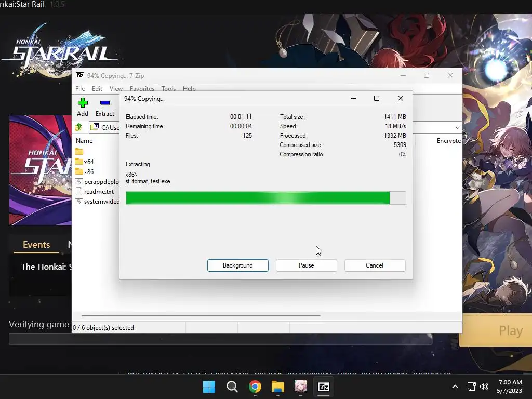Open the File menu in 7-Zip
This screenshot has width=532, height=399.
(x=80, y=88)
